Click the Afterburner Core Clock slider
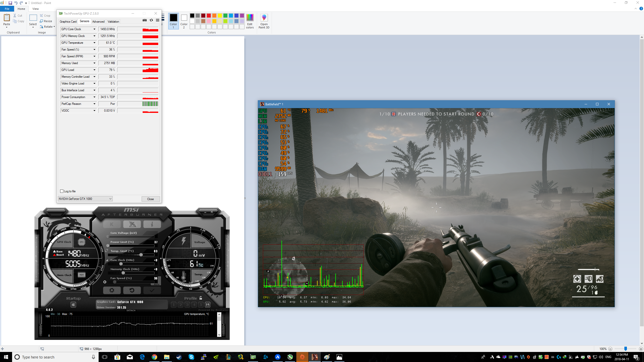 (x=131, y=264)
